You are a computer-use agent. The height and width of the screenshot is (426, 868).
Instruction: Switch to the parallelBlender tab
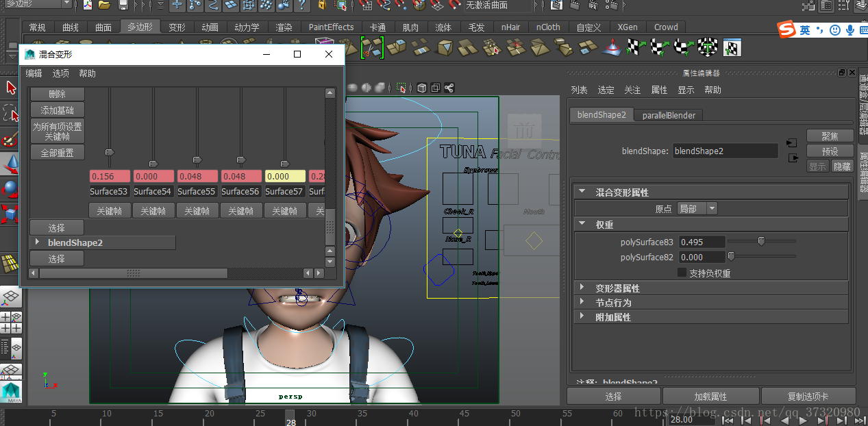tap(669, 115)
